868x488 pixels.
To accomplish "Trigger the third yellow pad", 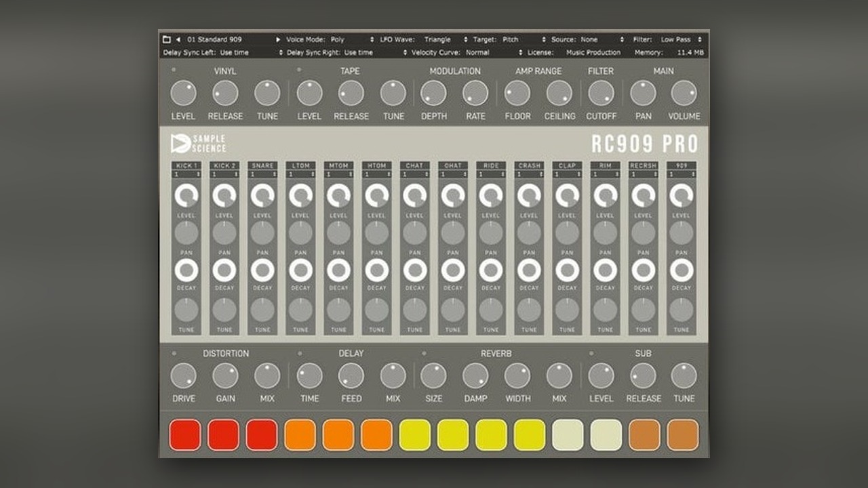I will pyautogui.click(x=491, y=435).
